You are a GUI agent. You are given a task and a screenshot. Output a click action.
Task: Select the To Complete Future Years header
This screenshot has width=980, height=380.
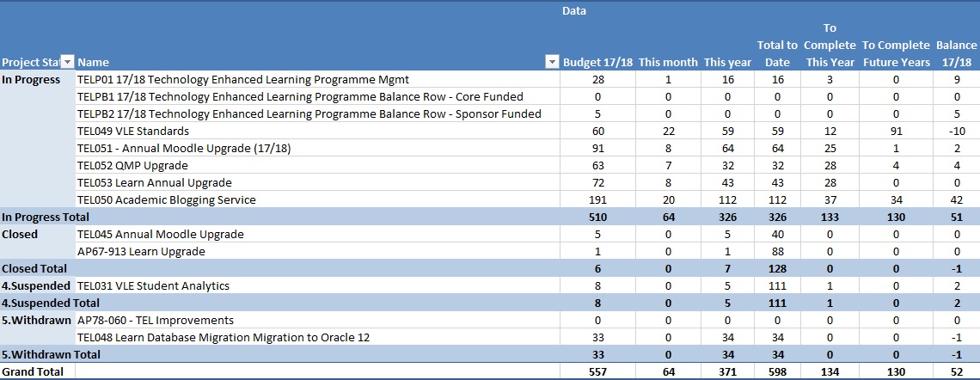[896, 53]
